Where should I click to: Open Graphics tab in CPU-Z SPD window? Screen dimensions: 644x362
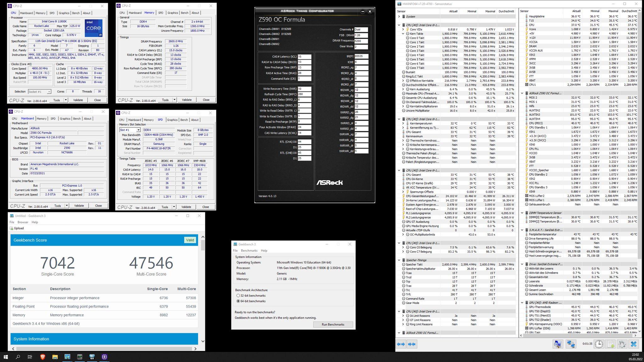point(172,120)
